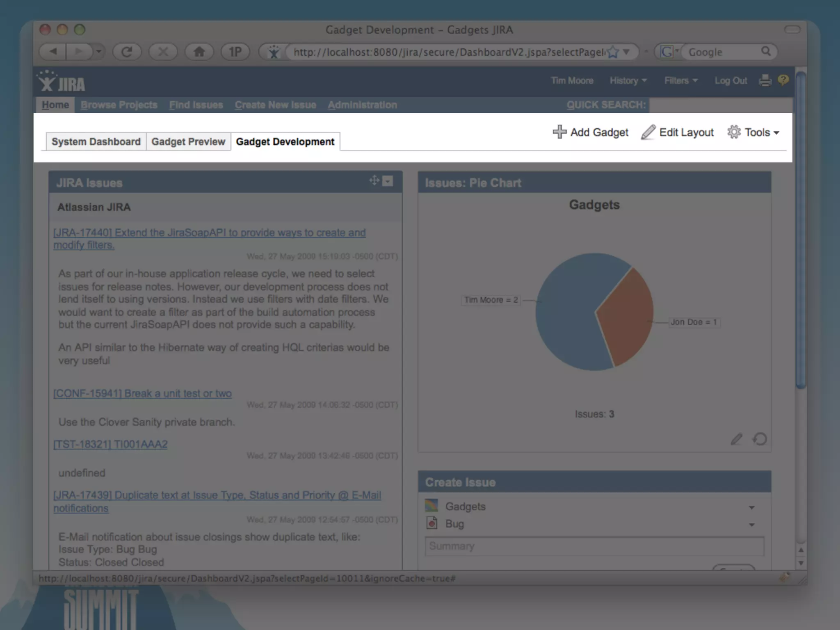Image resolution: width=840 pixels, height=630 pixels.
Task: Go to the browser Home page icon
Action: pos(199,52)
